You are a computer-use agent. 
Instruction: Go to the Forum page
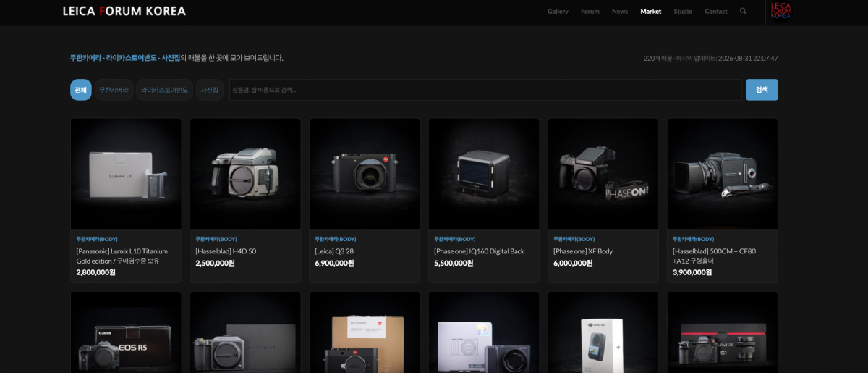coord(590,11)
